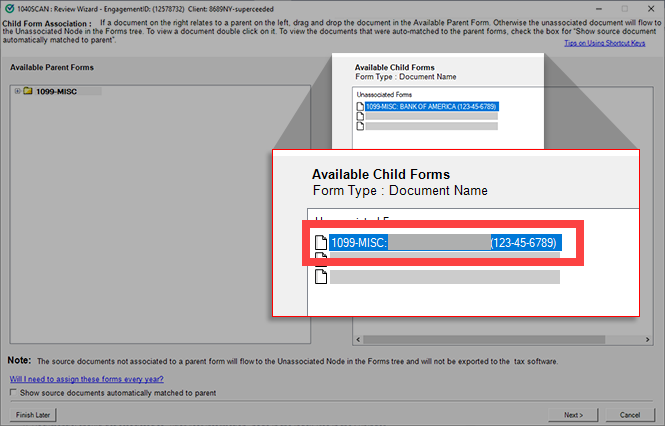The height and width of the screenshot is (426, 665).
Task: Click document icon beside BANK OF AMERICA form
Action: [360, 106]
